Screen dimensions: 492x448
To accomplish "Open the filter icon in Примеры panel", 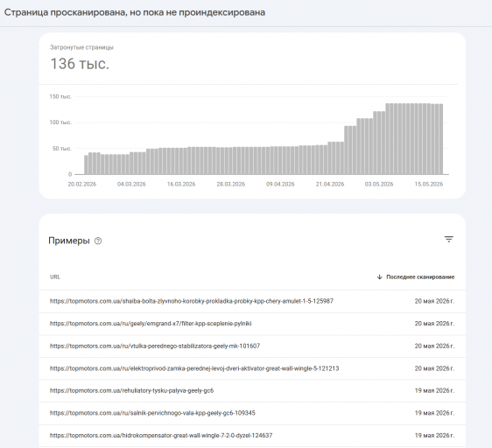I will (x=449, y=240).
